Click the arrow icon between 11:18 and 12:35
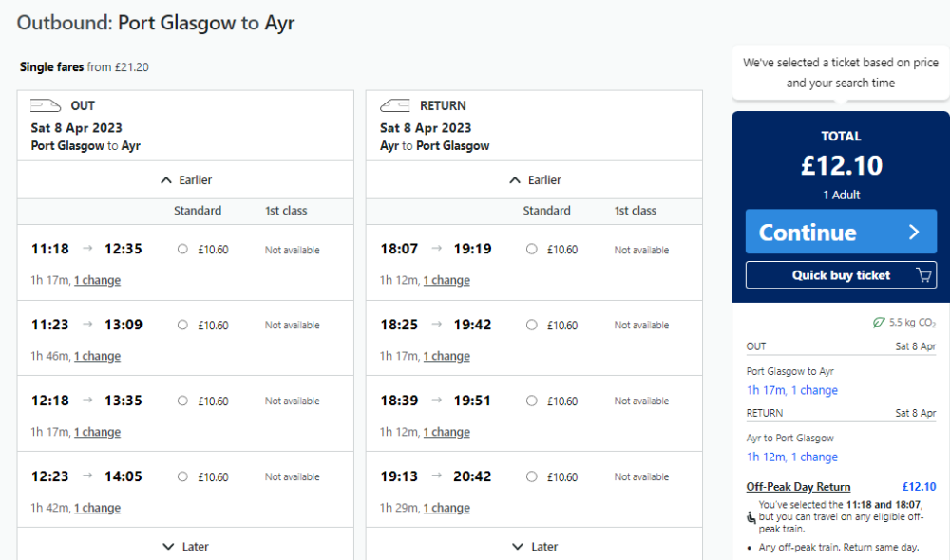950x560 pixels. click(87, 248)
